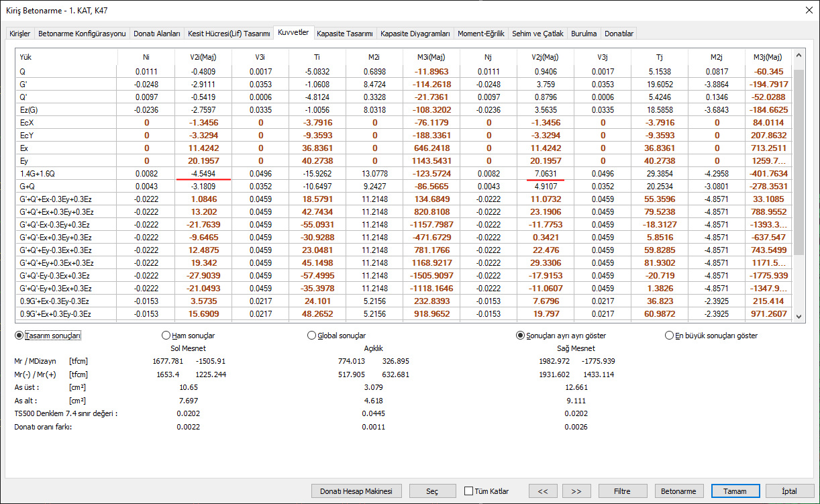
Task: Go to the Donatı Alanları tab
Action: pyautogui.click(x=156, y=34)
